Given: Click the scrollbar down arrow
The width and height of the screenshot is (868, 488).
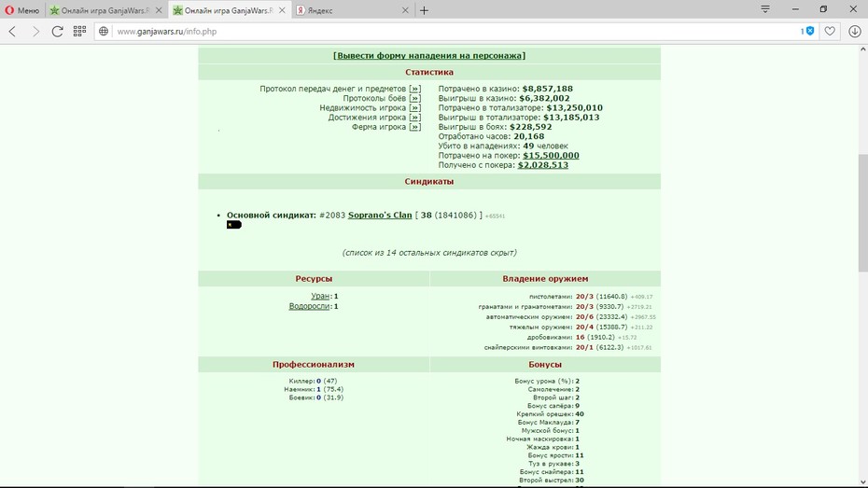Looking at the screenshot, I should click(862, 482).
